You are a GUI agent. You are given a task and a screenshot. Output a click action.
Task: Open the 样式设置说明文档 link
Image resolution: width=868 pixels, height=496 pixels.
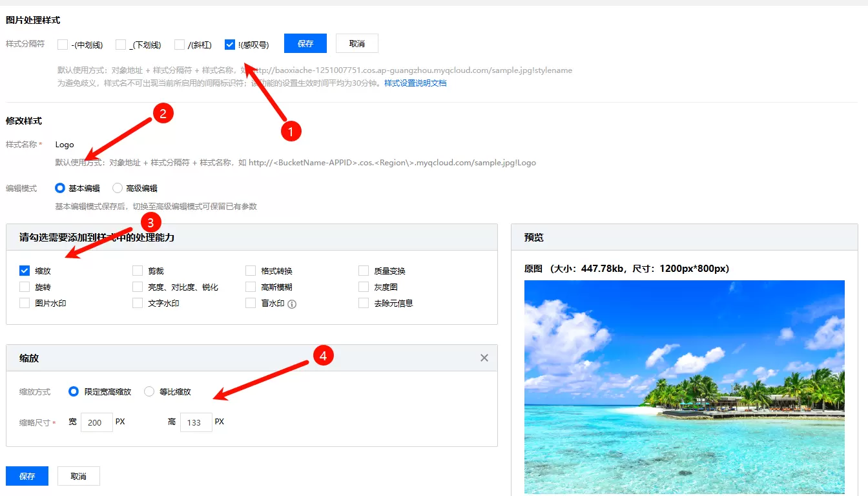click(415, 83)
